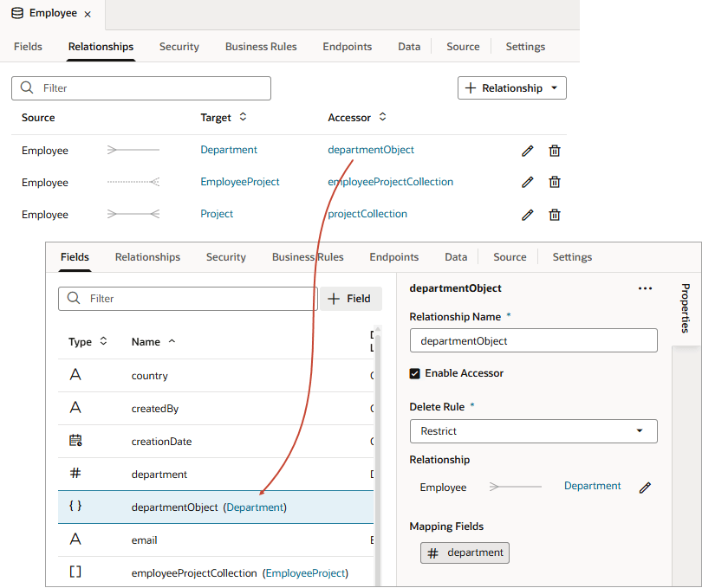Edit the projectCollection relationship
This screenshot has height=588, width=702.
coord(528,215)
